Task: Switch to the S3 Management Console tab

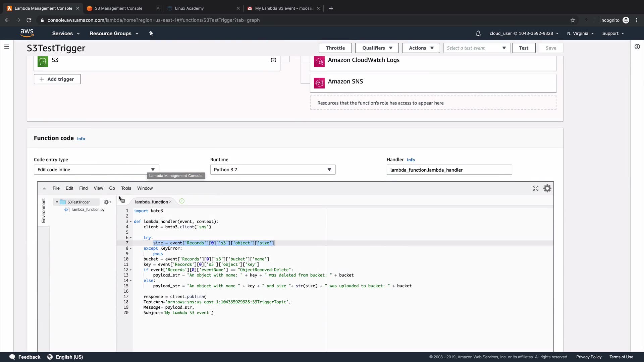Action: [x=118, y=8]
